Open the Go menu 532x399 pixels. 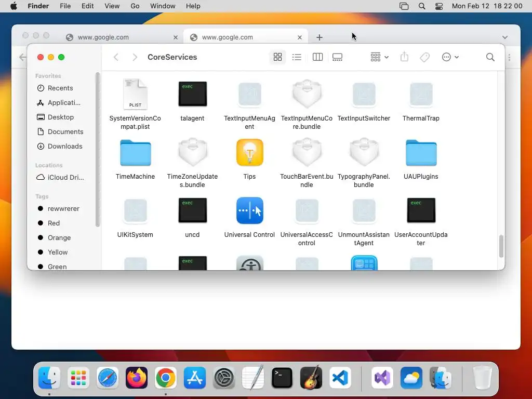pos(135,6)
